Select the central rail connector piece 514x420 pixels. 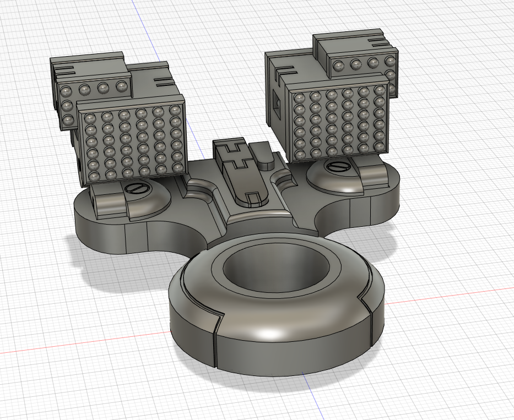point(242,171)
